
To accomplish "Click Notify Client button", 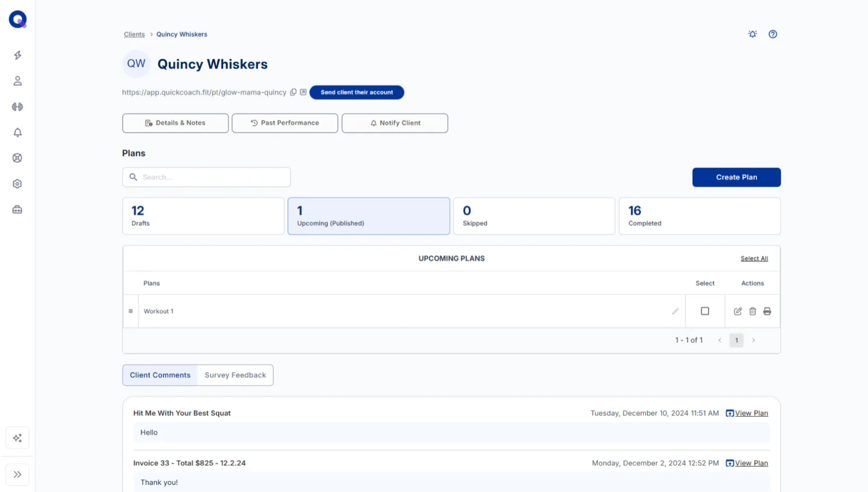I will (x=395, y=123).
